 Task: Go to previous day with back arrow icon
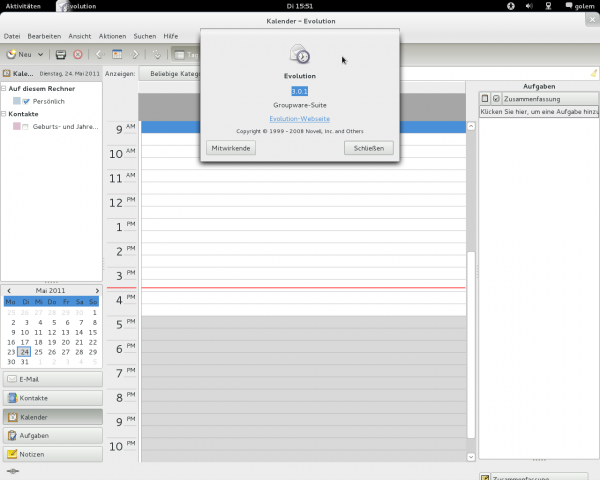click(100, 55)
